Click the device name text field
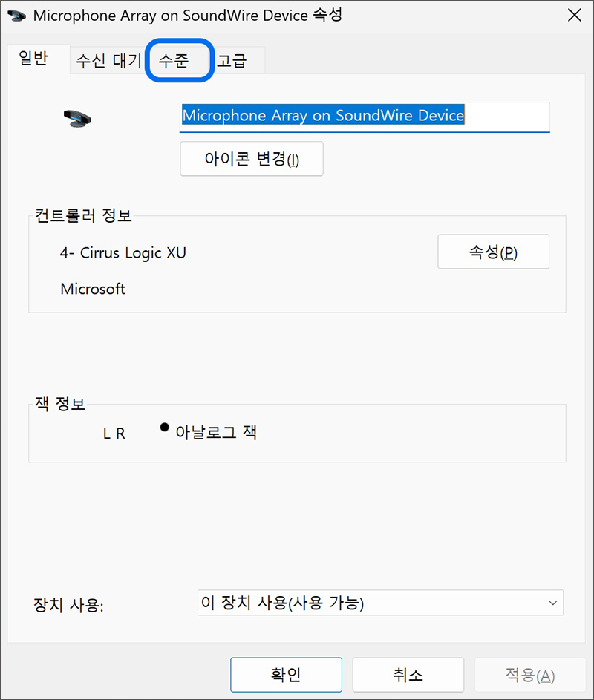 [x=364, y=117]
